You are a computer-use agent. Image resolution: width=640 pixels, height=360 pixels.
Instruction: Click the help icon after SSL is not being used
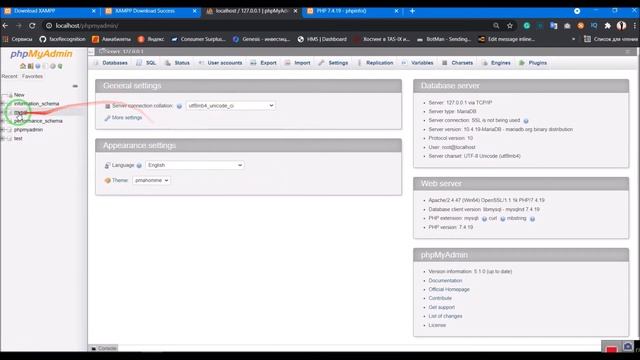(x=526, y=121)
